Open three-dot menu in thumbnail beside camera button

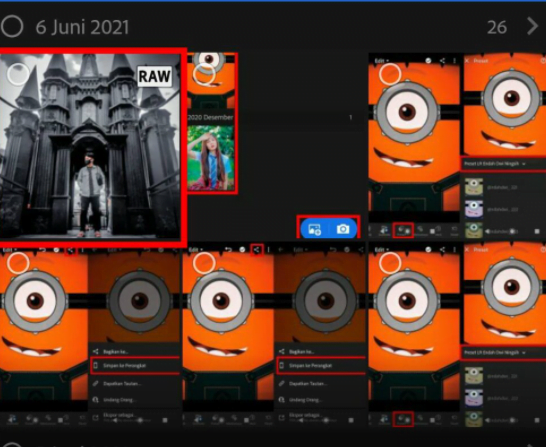click(454, 61)
